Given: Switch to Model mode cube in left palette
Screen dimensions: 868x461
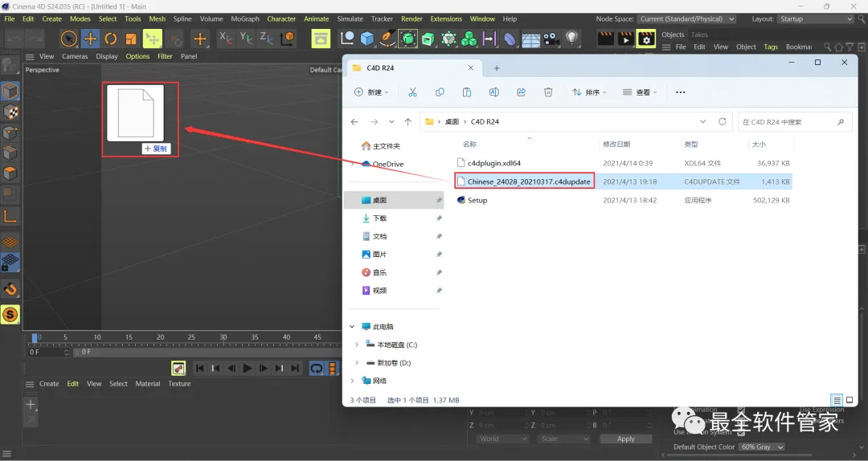Looking at the screenshot, I should 10,91.
